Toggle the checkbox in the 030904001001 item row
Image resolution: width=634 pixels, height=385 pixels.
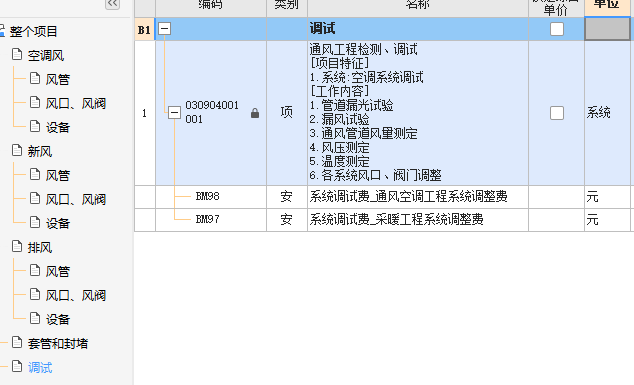pyautogui.click(x=557, y=113)
